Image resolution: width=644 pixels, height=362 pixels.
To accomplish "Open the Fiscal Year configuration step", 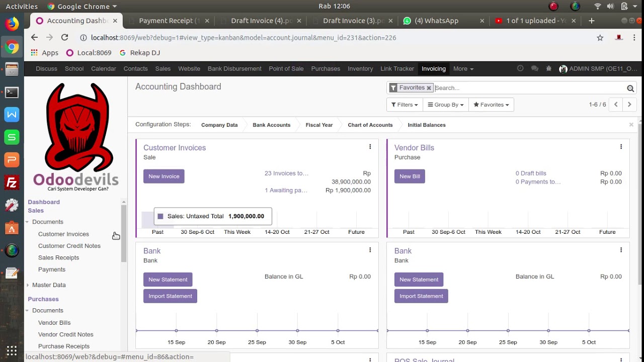I will tap(319, 125).
